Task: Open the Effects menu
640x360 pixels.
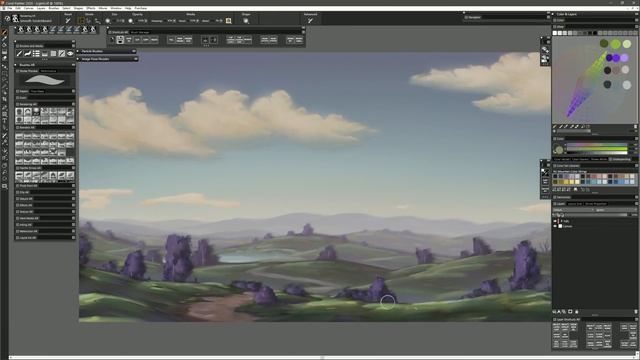Action: (91, 8)
